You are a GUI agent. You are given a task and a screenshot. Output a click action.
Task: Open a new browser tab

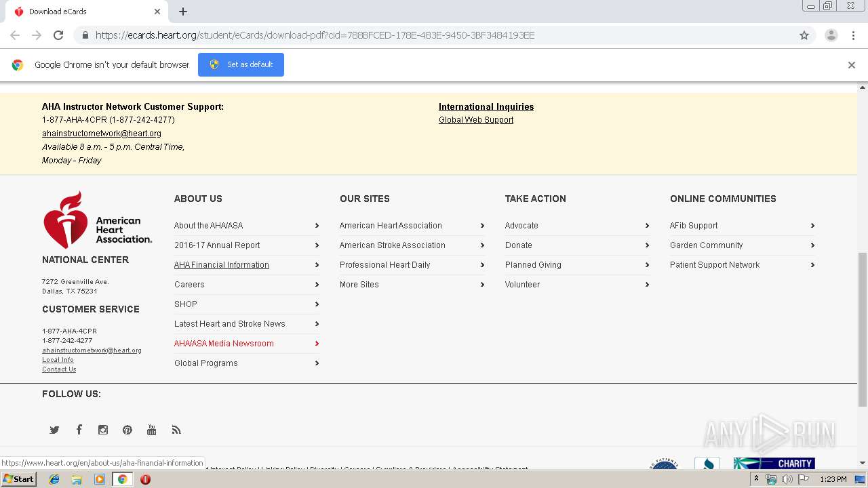click(x=183, y=12)
